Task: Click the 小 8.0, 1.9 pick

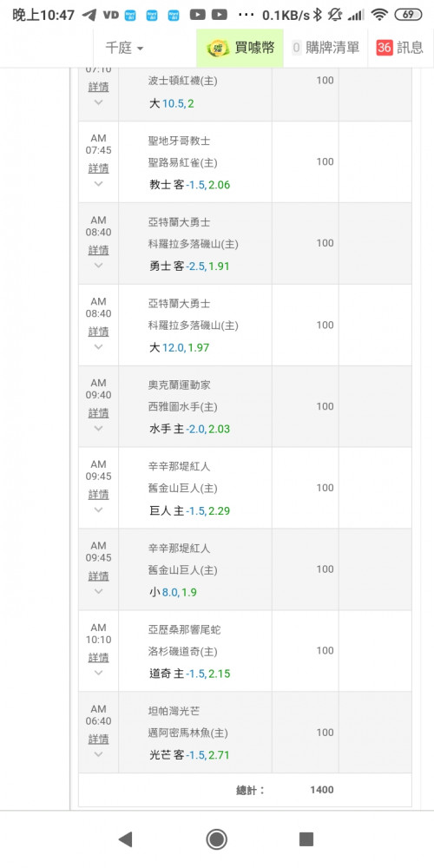Action: click(x=173, y=592)
